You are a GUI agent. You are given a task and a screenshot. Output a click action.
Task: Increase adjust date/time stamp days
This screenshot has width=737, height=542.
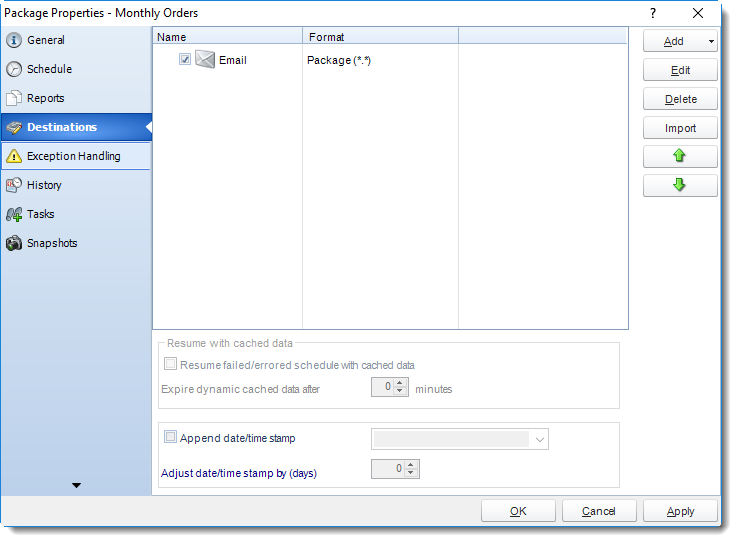(x=411, y=465)
